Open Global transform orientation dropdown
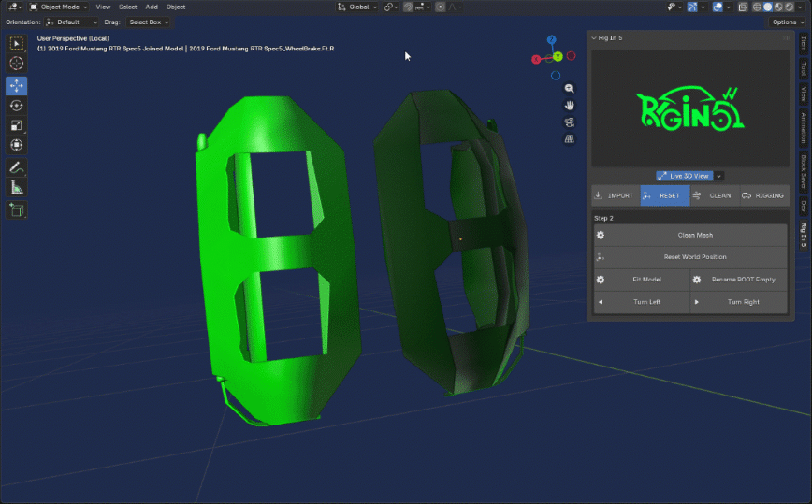This screenshot has height=504, width=812. tap(357, 7)
